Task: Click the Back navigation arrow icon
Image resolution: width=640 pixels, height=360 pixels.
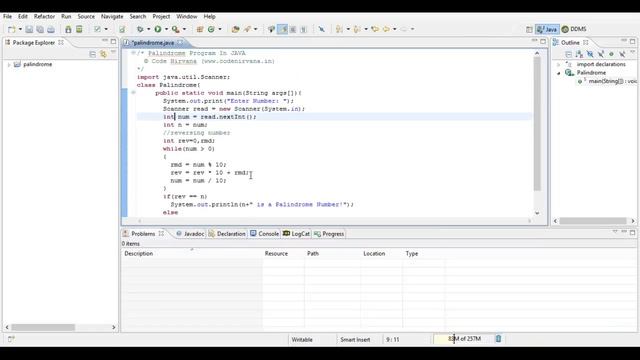Action: (x=386, y=29)
